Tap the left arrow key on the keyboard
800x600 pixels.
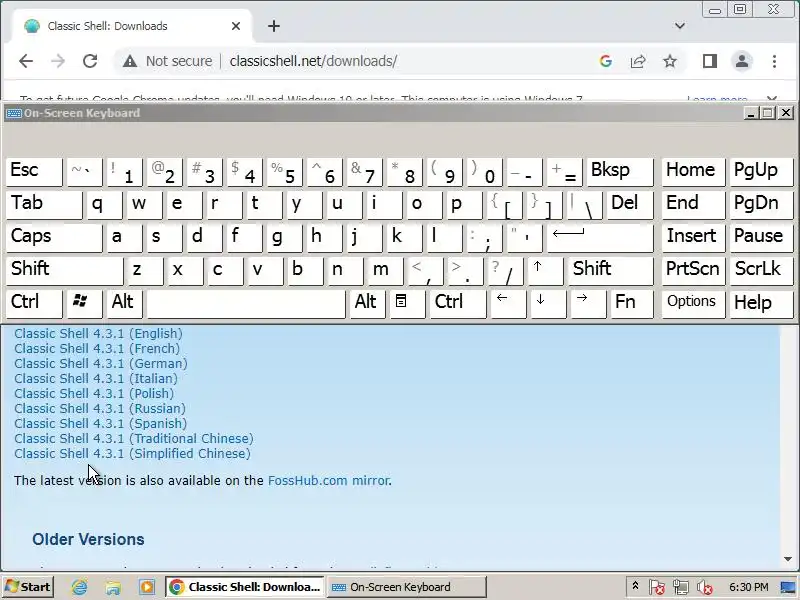507,304
